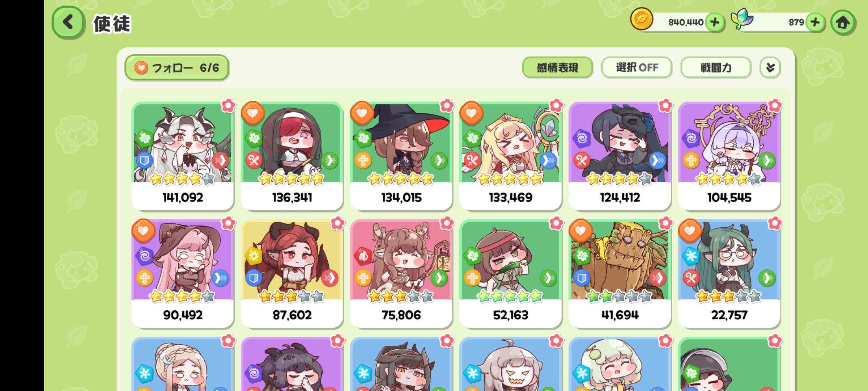Switch to 感情表現 view
The width and height of the screenshot is (868, 391).
(557, 67)
